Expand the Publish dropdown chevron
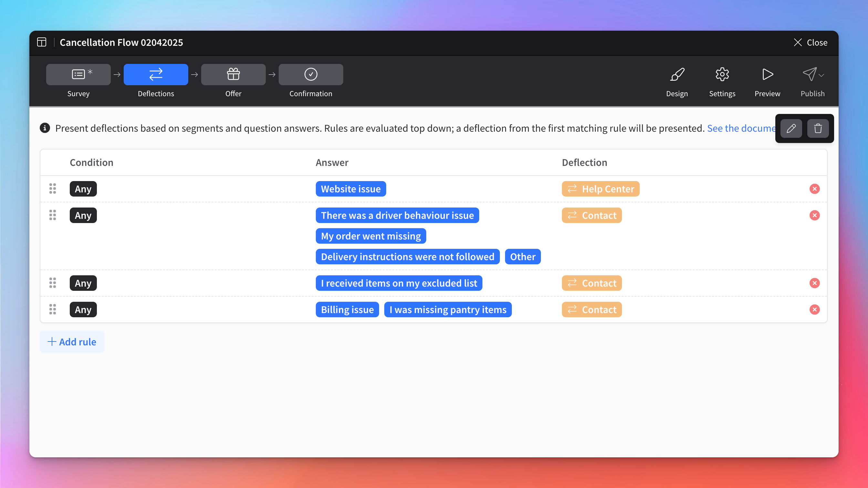 [x=821, y=76]
